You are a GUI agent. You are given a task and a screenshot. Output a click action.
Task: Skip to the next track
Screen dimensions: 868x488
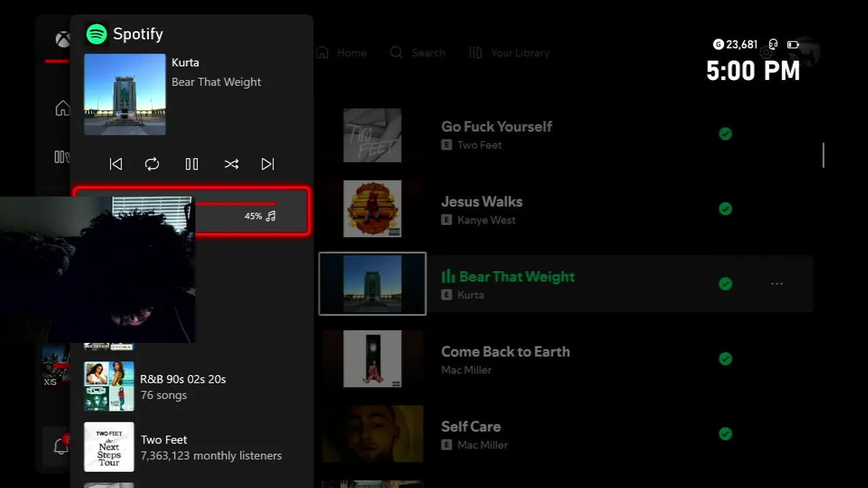[268, 164]
